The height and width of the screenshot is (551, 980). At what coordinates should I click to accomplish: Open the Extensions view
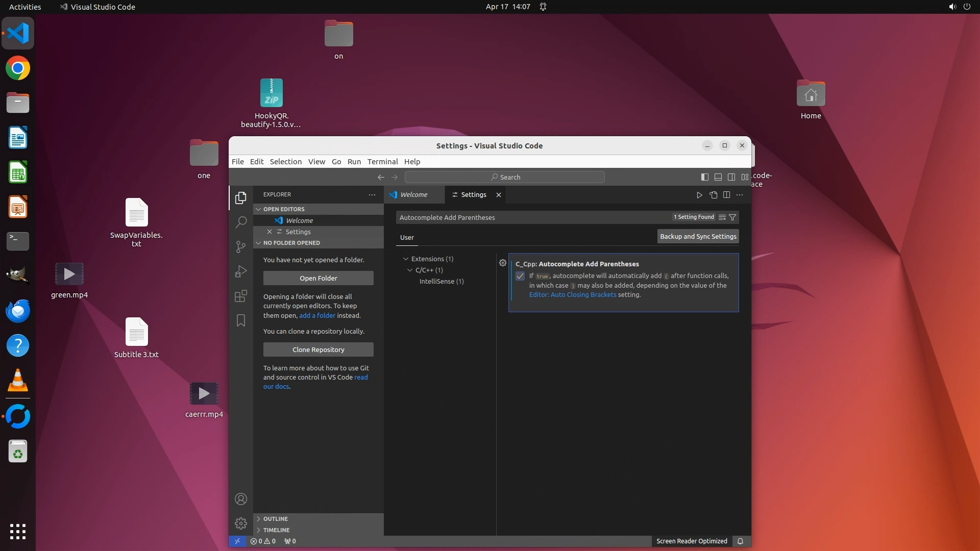(x=241, y=296)
